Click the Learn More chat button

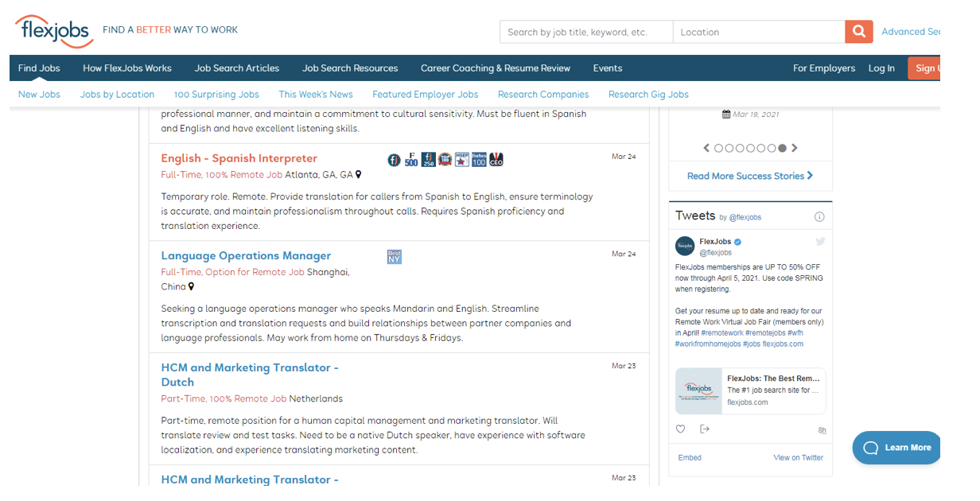click(x=896, y=448)
